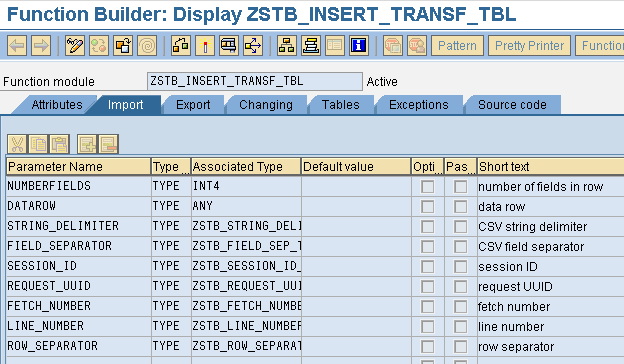
Task: Enable Optional checkbox for DATAROW
Action: tap(427, 206)
